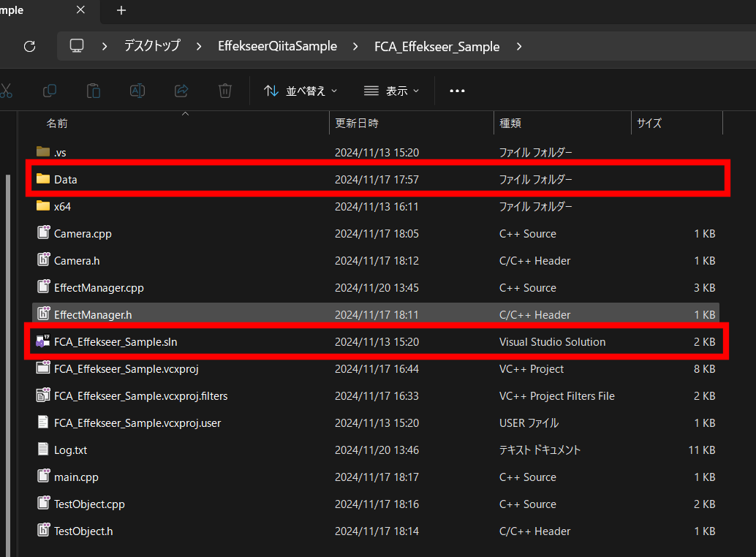Open the See more ellipsis menu
Image resolution: width=756 pixels, height=557 pixels.
coord(457,91)
